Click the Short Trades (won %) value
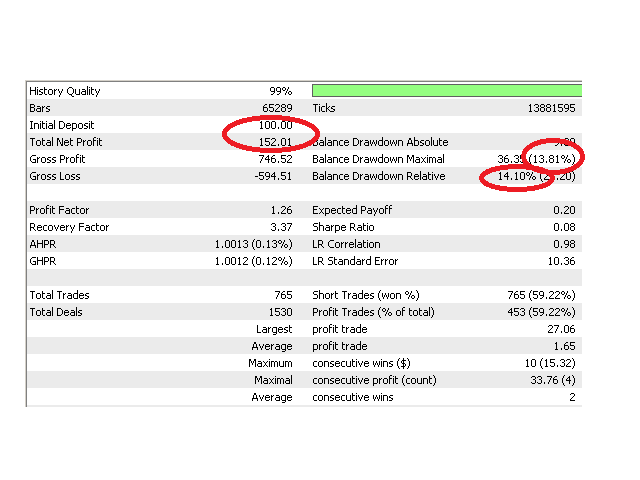 click(x=541, y=295)
